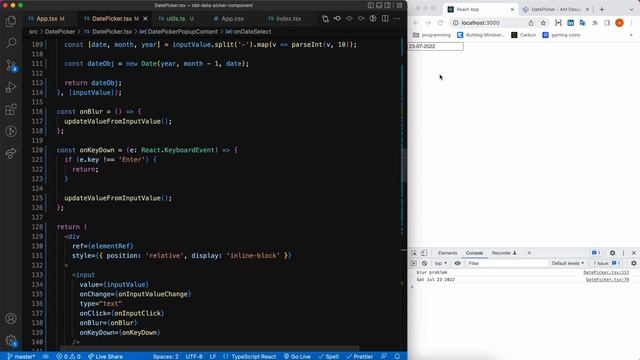
Task: Open the DatePicker.tsx:117 source link
Action: click(606, 272)
